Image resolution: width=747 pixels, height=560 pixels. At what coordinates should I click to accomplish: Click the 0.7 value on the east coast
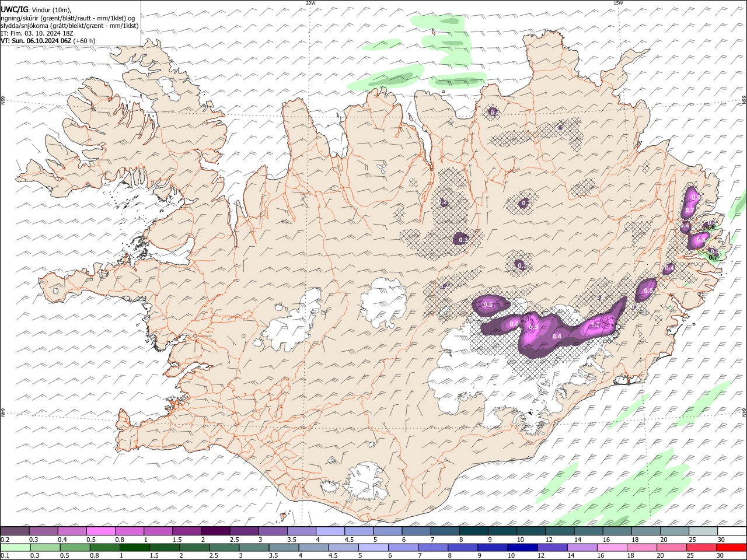(x=690, y=210)
